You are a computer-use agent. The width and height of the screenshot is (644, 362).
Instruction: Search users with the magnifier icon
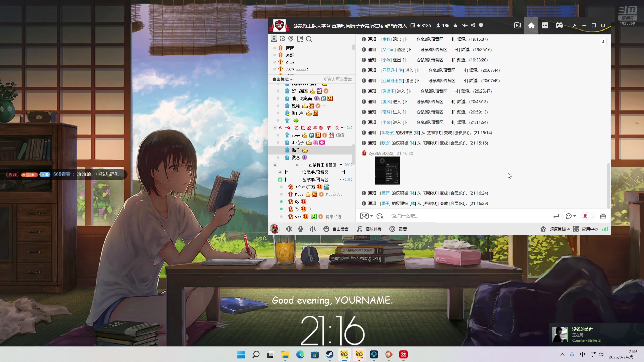(x=309, y=39)
